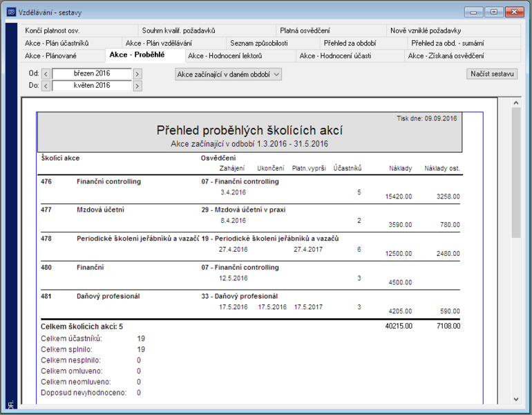Click the cost value 3590.00
This screenshot has width=532, height=415.
point(400,225)
